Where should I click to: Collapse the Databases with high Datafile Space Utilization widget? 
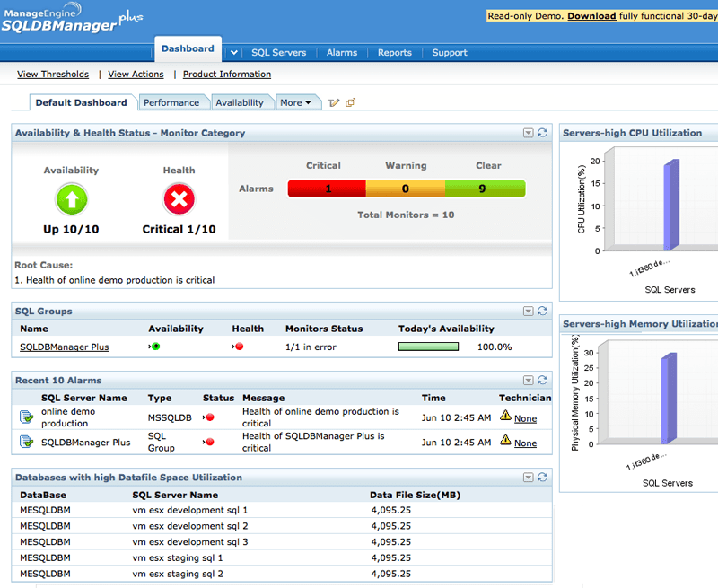[x=529, y=478]
